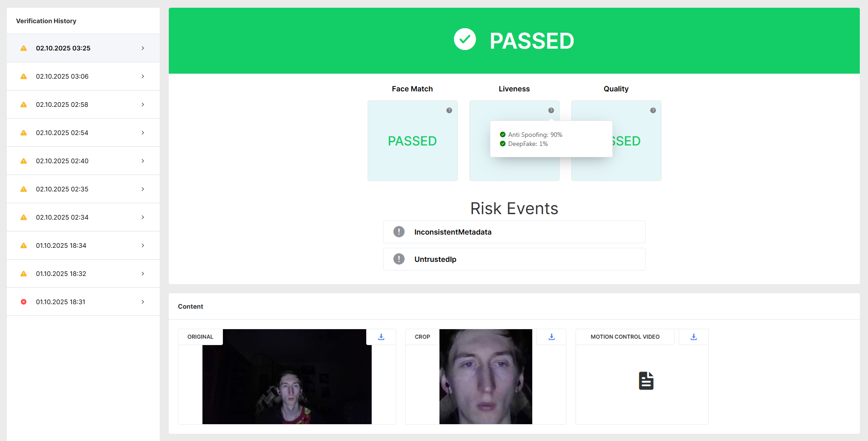The height and width of the screenshot is (441, 868).
Task: Click Face Match help question-mark icon
Action: (449, 110)
